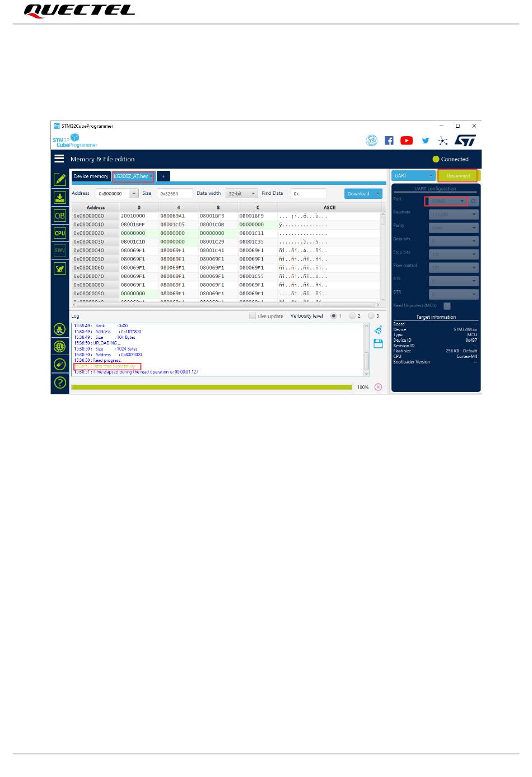Open the OB option bytes panel

pos(60,215)
